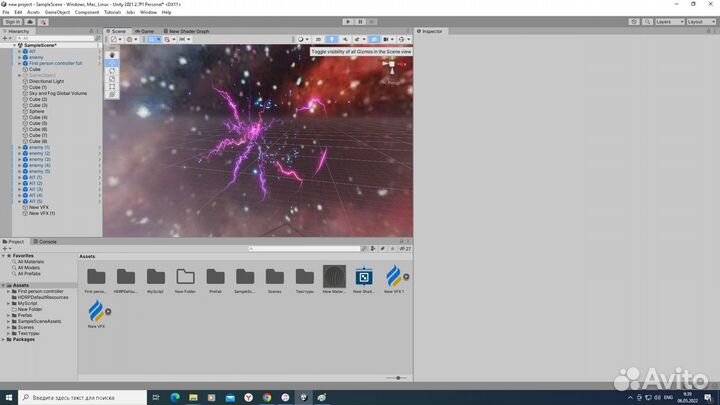Click the Hierarchy search field
This screenshot has height=405, width=720.
pos(55,38)
